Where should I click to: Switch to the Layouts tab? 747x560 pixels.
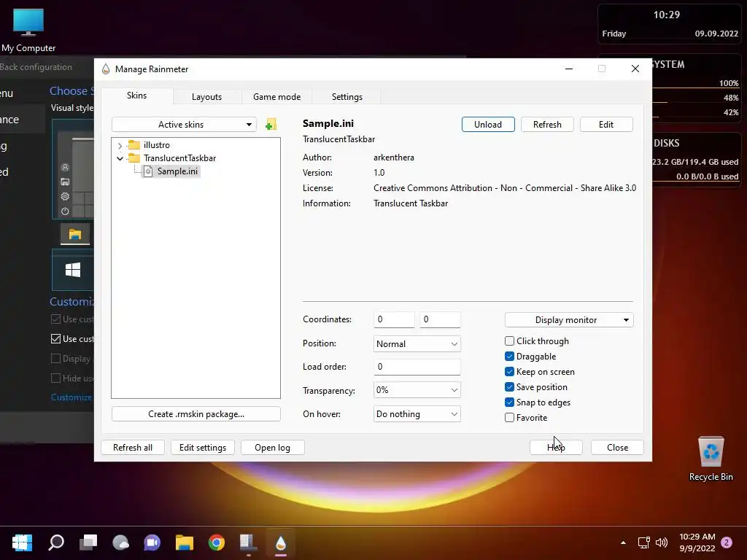(x=206, y=97)
